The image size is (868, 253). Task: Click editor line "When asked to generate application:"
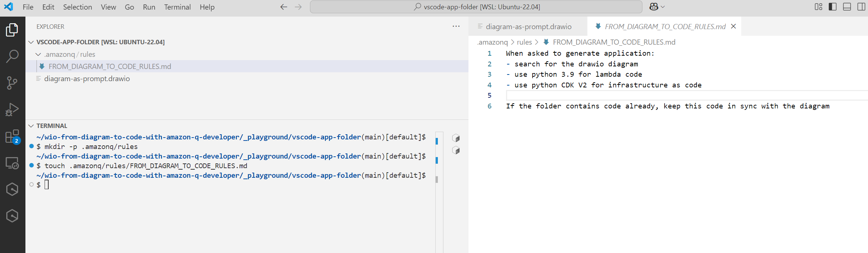click(x=580, y=53)
